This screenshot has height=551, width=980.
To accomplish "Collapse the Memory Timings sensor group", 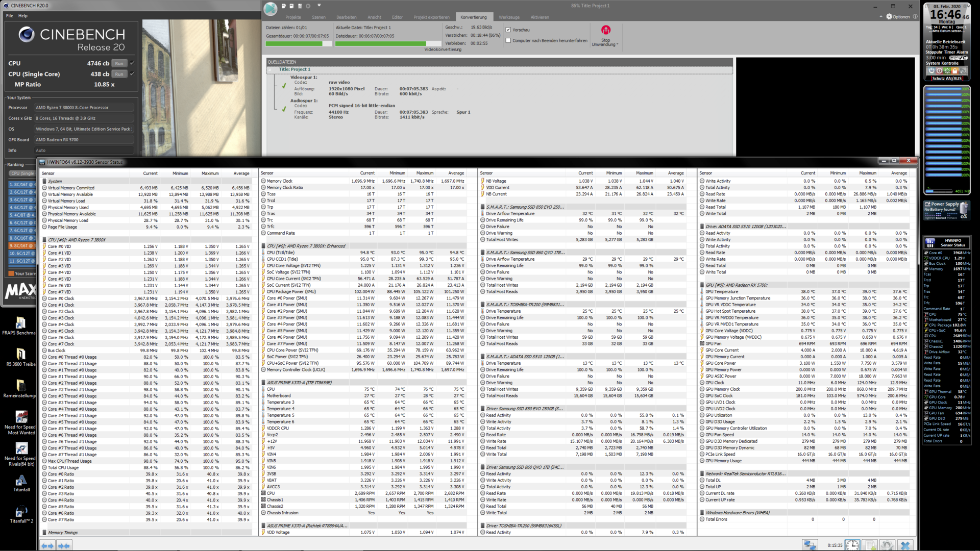I will point(44,533).
